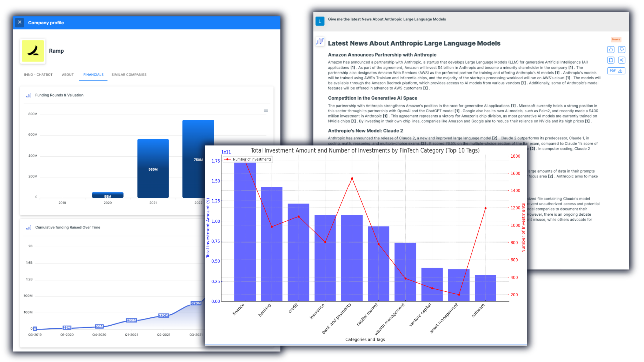Select the 205M data label in cumulative chart
Screen dimensions: 644x362
coord(131,320)
